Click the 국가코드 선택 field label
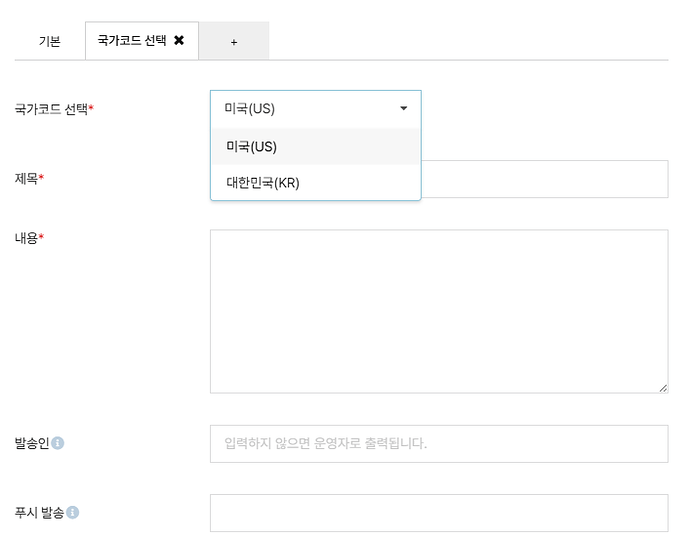This screenshot has height=538, width=690. pos(54,109)
